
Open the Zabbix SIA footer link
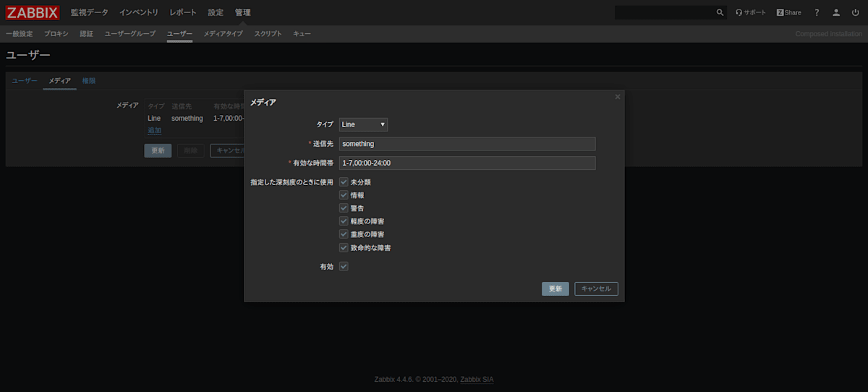coord(477,380)
